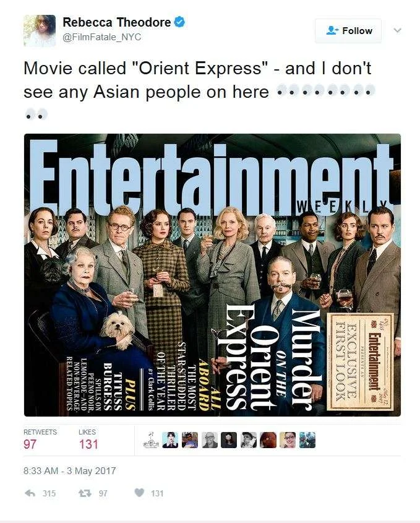This screenshot has height=523, width=420.
Task: Click the heart like icon
Action: pos(139,493)
